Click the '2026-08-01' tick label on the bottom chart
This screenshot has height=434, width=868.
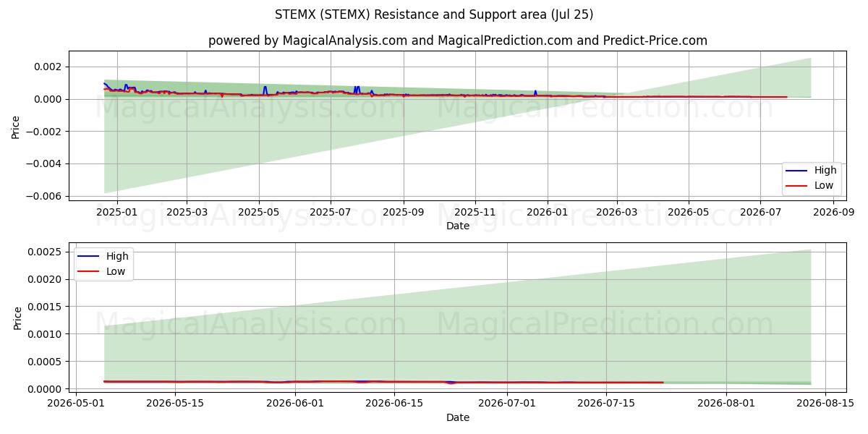[726, 405]
